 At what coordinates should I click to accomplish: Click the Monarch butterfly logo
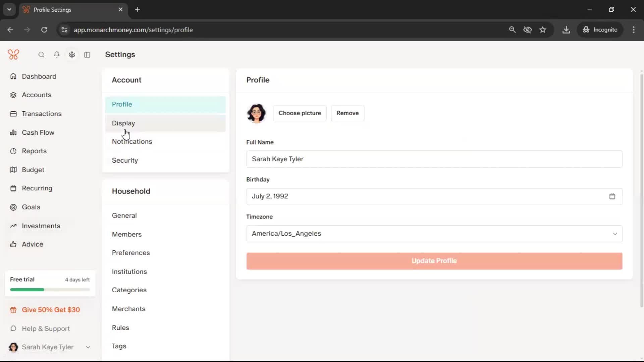[x=13, y=55]
